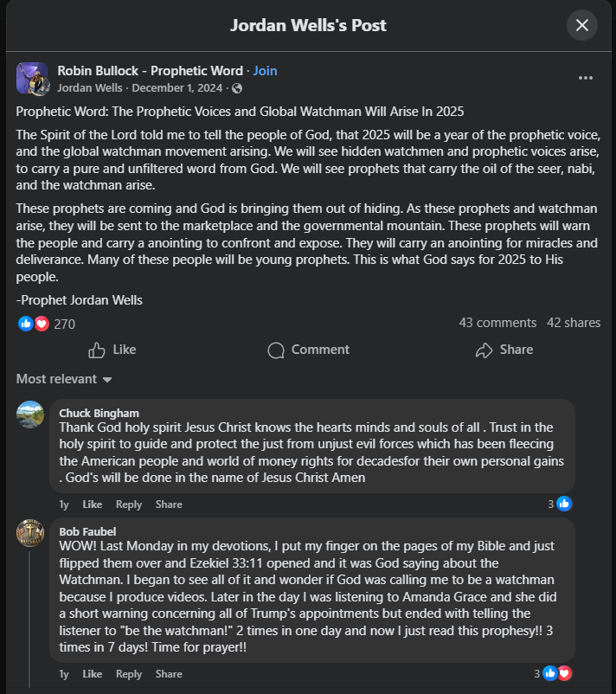Open the Robin Bullock - Prophetic Word group
Viewport: 616px width, 694px height.
tap(151, 70)
